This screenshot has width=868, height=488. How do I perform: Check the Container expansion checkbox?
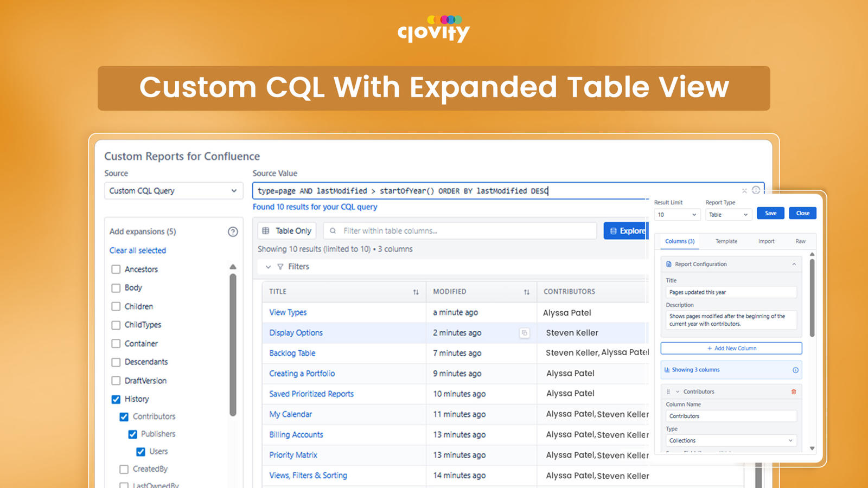pos(116,344)
